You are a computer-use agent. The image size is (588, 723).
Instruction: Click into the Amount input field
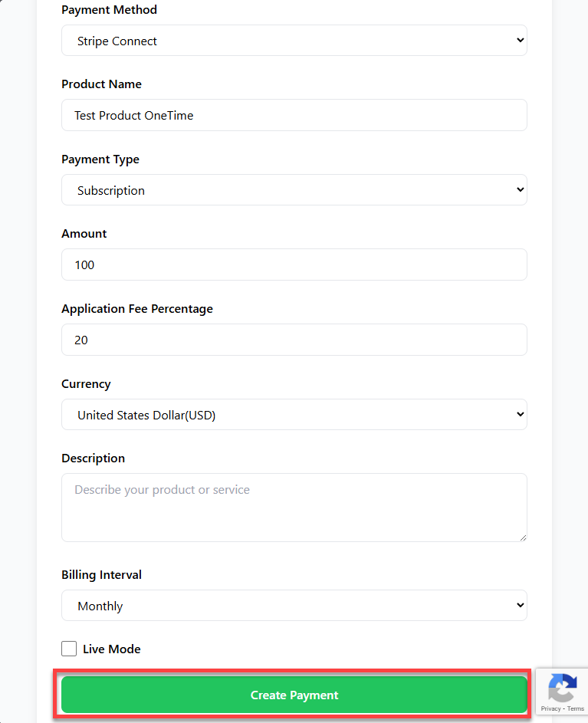pos(294,265)
